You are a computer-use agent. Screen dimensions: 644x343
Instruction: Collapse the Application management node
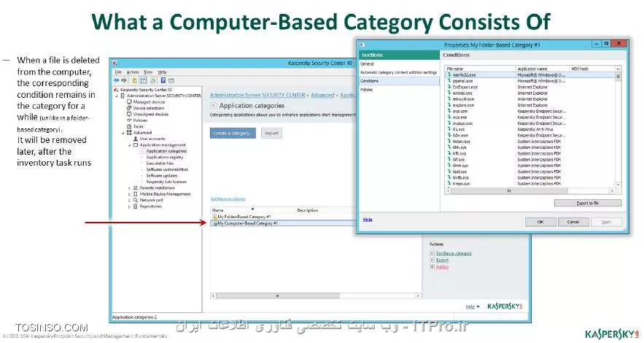click(129, 145)
